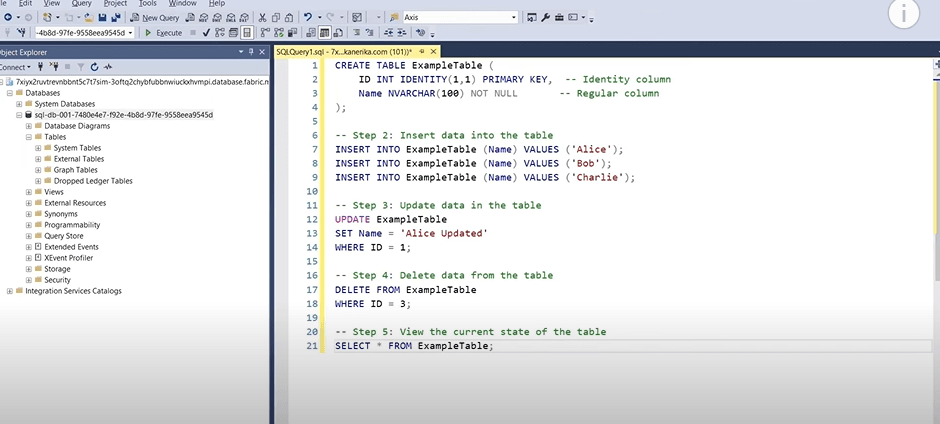The image size is (940, 424).
Task: Open the Window menu
Action: pyautogui.click(x=182, y=3)
